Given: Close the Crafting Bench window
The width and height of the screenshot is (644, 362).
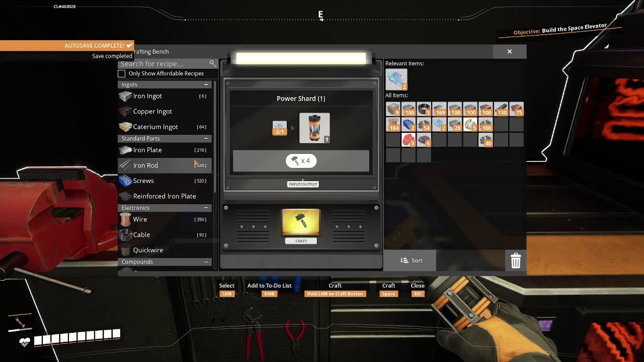Looking at the screenshot, I should tap(510, 51).
